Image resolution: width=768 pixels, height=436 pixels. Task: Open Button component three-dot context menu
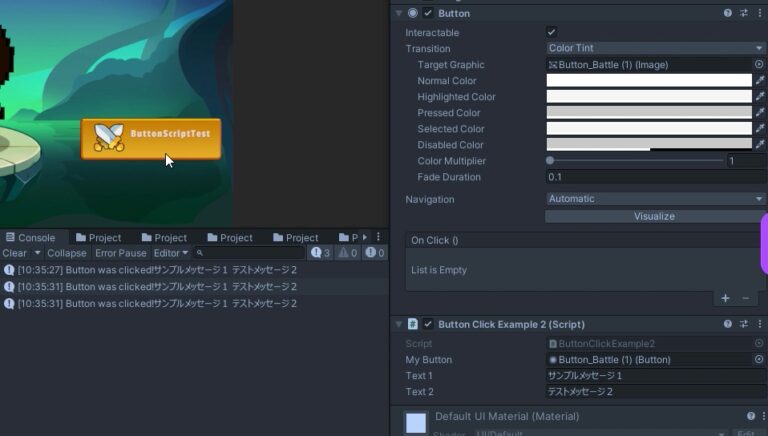760,13
